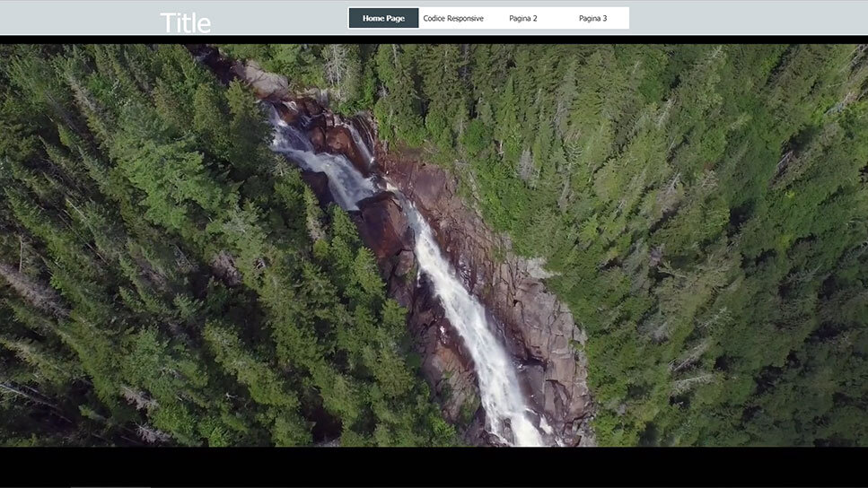Screen dimensions: 868x488
Task: Click the header gap between Title and Home Page
Action: coord(280,18)
